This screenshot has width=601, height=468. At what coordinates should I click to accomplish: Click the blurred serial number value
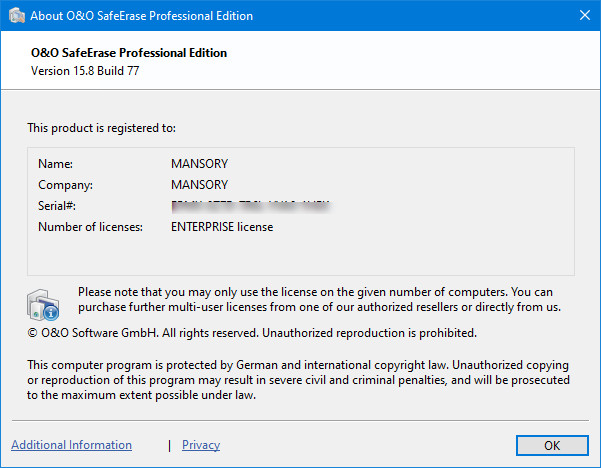251,206
